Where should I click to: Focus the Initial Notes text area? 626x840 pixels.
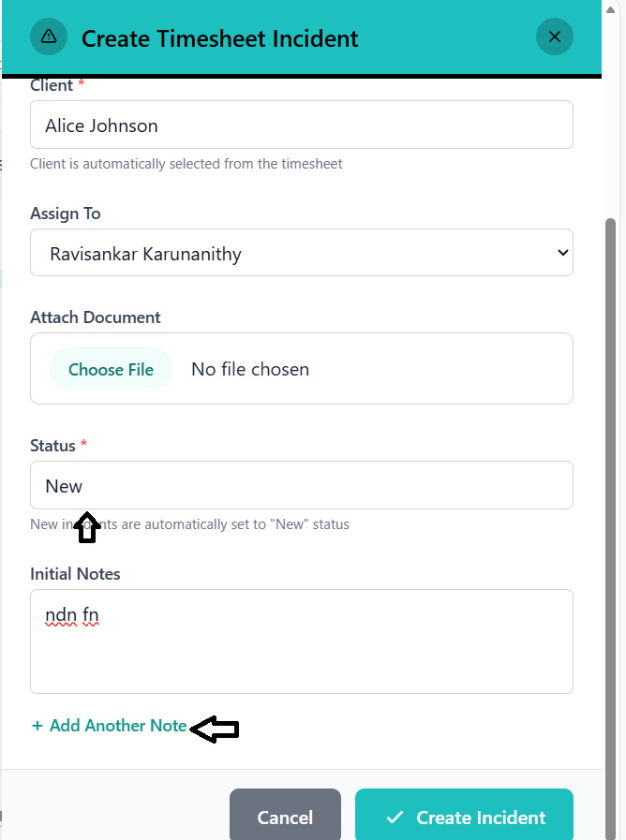(x=301, y=641)
